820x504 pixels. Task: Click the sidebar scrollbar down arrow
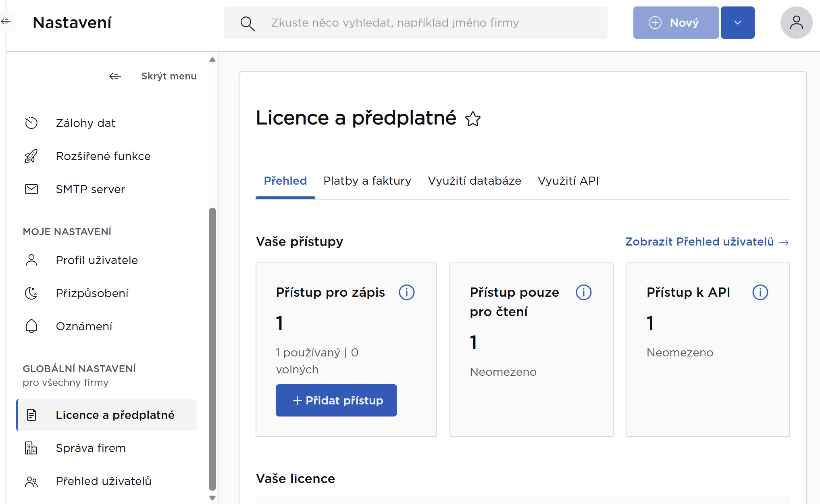(212, 498)
